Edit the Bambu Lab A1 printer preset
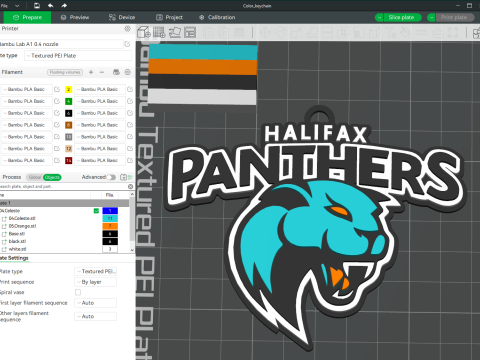Screen dimensions: 480x360 tap(127, 44)
